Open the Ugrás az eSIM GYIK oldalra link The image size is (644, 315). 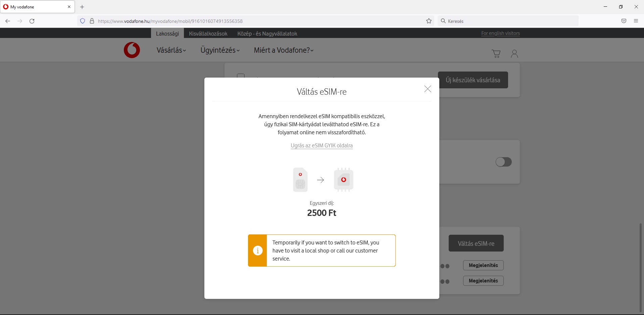click(x=321, y=145)
